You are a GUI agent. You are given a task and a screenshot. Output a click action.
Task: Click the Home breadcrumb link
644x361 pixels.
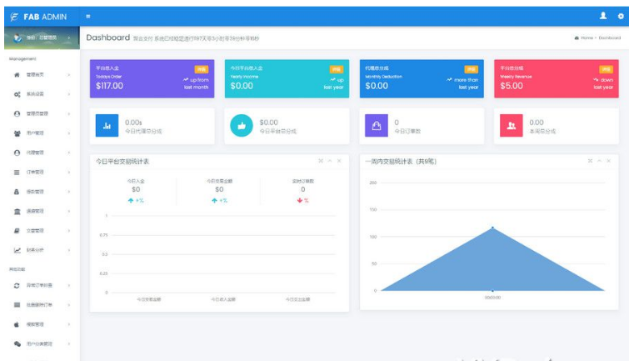[586, 38]
